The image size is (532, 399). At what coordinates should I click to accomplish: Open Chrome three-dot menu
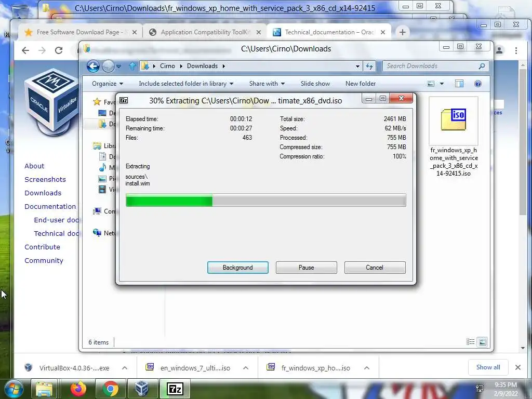pyautogui.click(x=516, y=50)
